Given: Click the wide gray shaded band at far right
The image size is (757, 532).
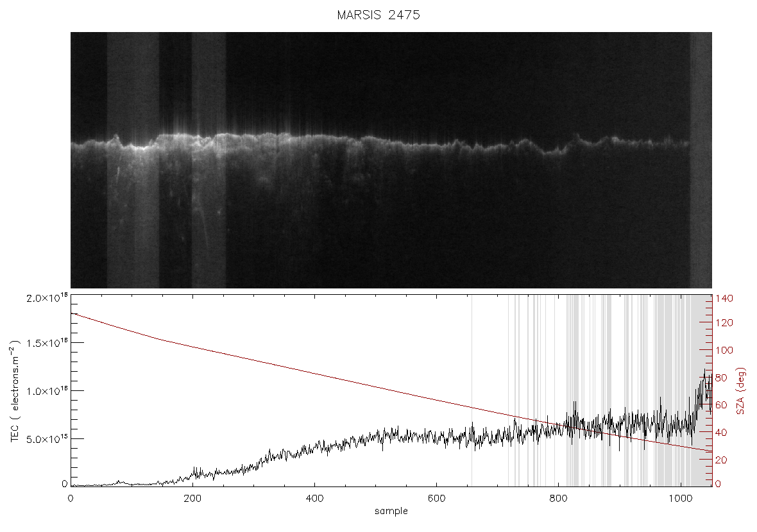Looking at the screenshot, I should point(701,391).
